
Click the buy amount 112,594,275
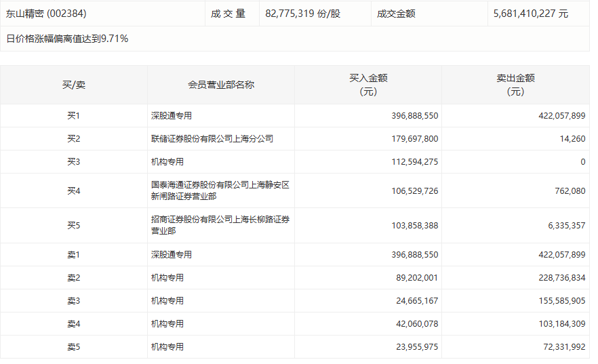(415, 162)
